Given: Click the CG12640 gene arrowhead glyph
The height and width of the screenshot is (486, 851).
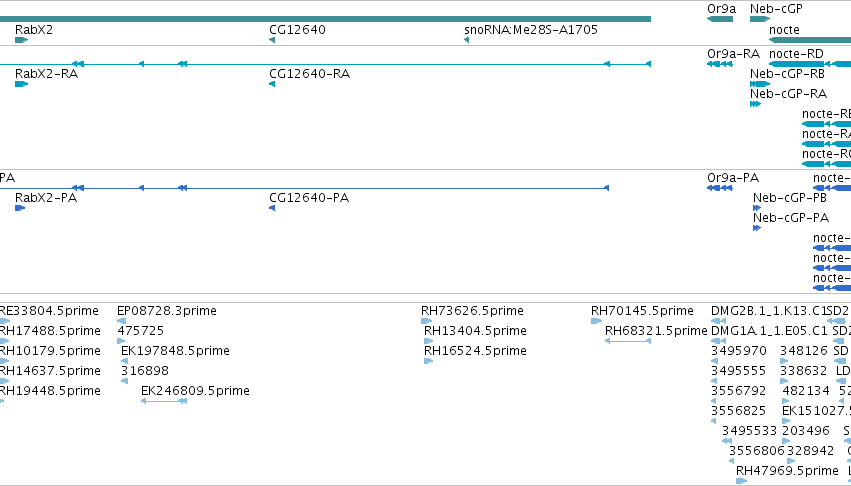Looking at the screenshot, I should coord(272,40).
